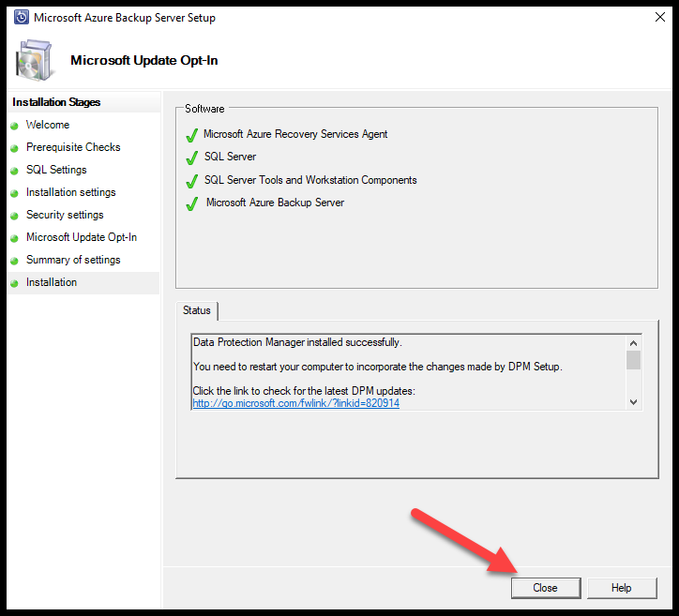The height and width of the screenshot is (616, 679).
Task: Select the Status tab
Action: (197, 310)
